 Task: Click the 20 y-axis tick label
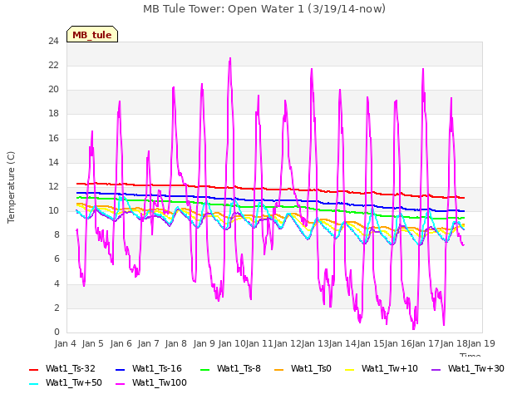click(53, 90)
